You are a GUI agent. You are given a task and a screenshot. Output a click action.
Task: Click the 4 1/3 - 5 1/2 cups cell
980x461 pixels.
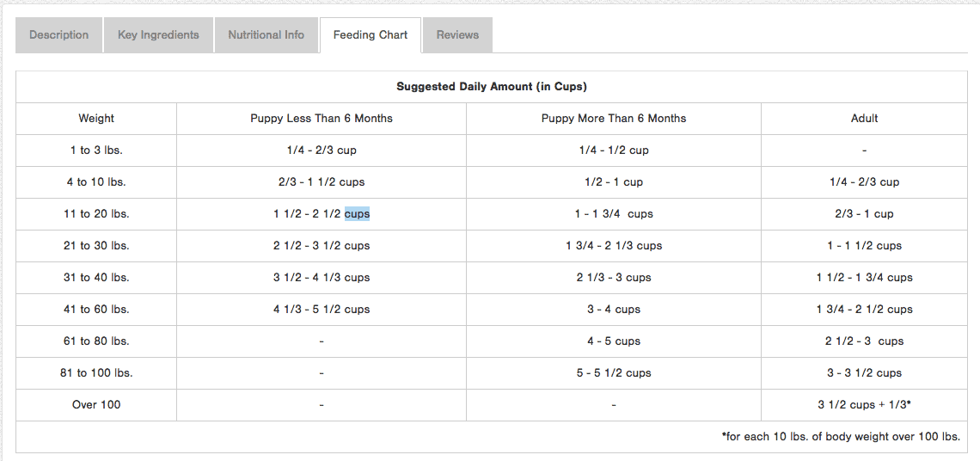[322, 310]
